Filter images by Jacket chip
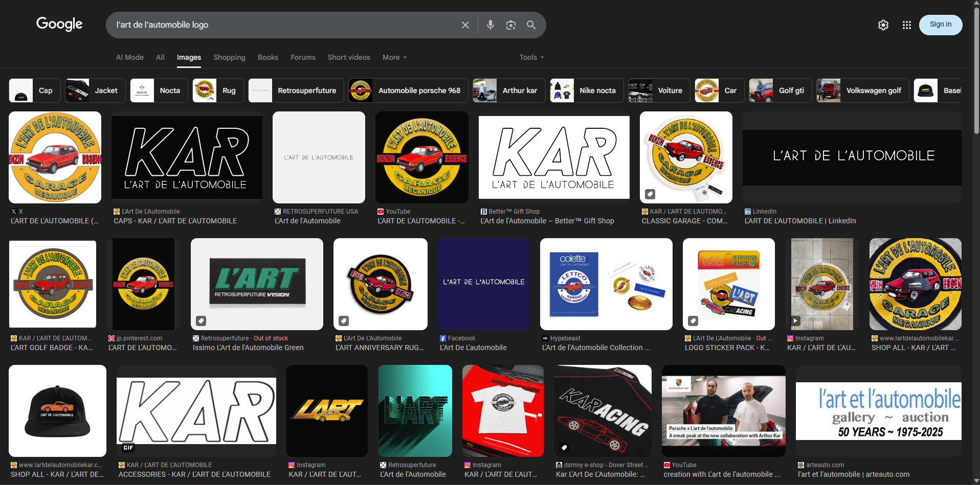 tap(96, 90)
